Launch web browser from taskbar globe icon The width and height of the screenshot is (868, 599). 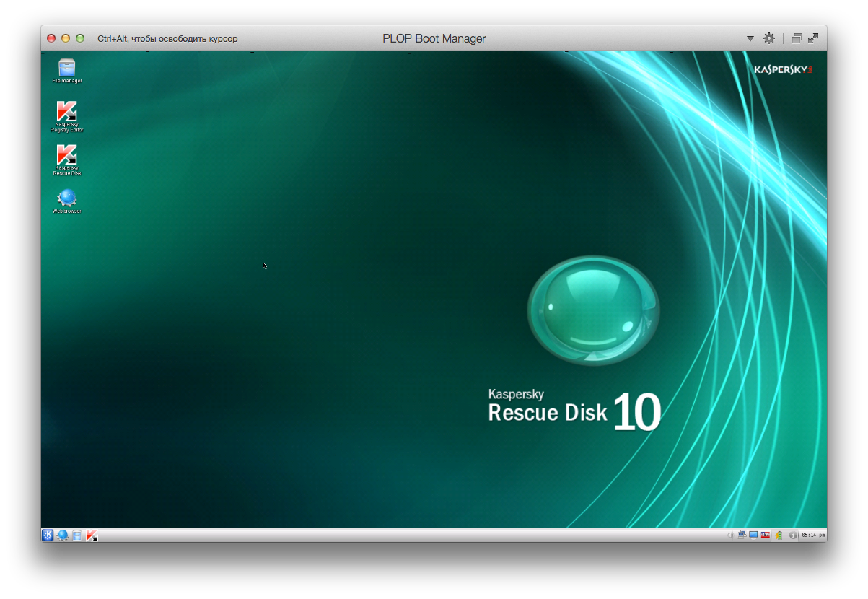pyautogui.click(x=63, y=535)
